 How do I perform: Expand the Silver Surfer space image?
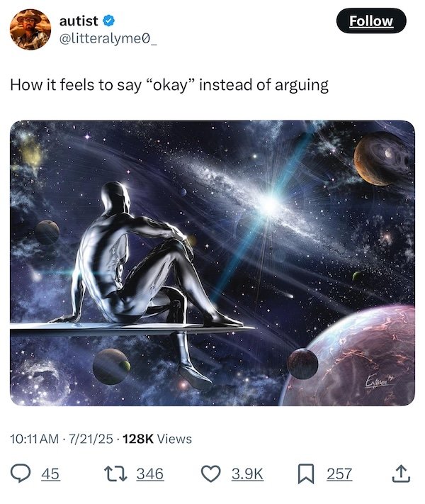pos(212,263)
